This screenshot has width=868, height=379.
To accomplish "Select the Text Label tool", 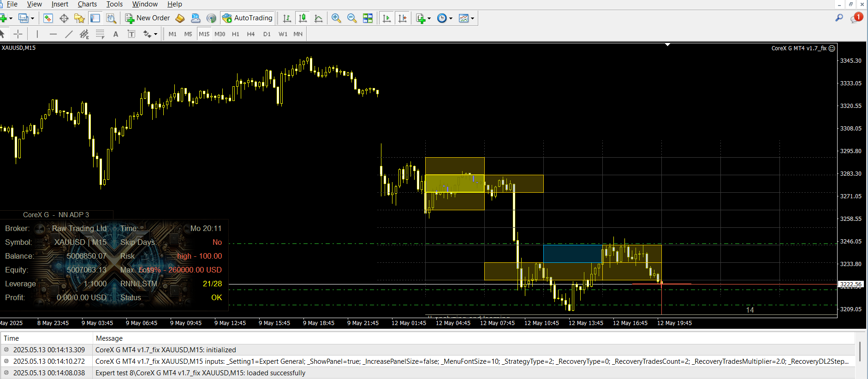I will 131,34.
